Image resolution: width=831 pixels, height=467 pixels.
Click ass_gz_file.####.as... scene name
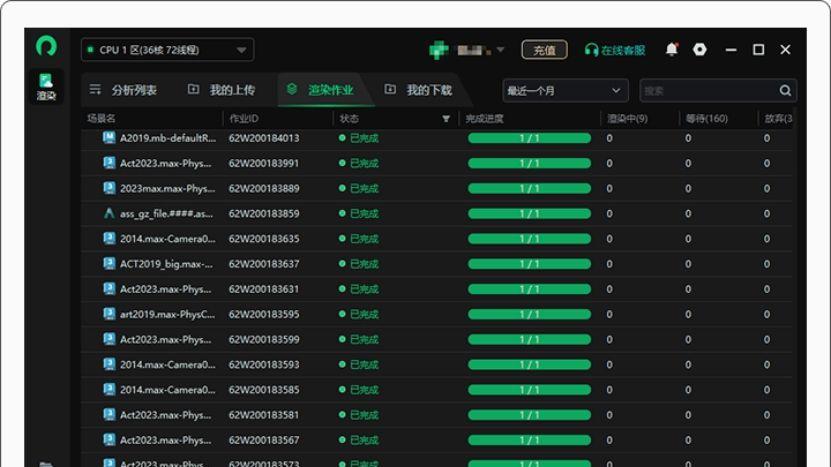coord(166,214)
